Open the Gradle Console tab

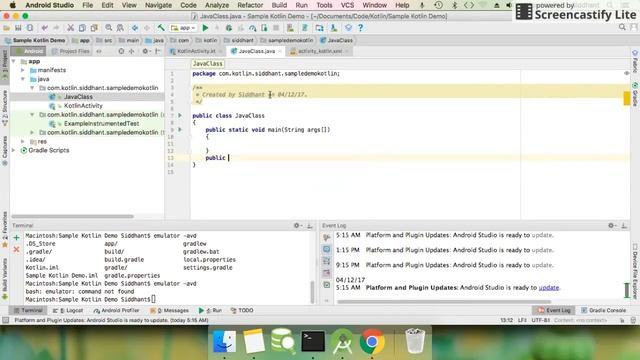(603, 311)
